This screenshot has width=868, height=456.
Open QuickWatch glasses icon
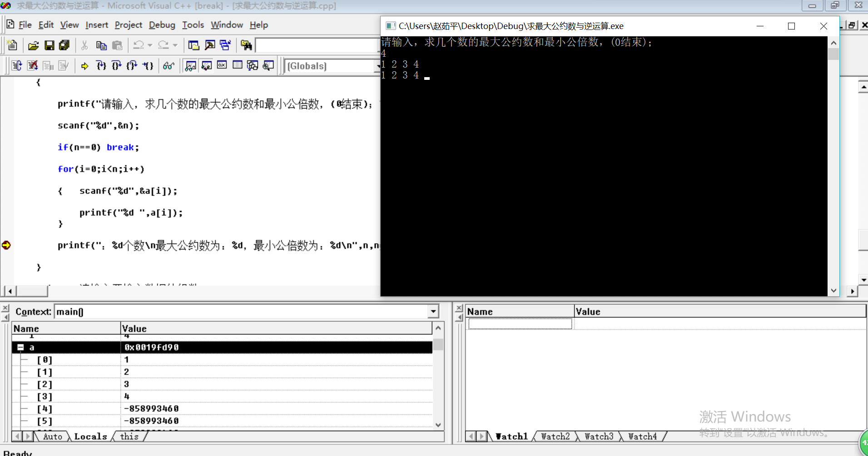click(x=169, y=66)
